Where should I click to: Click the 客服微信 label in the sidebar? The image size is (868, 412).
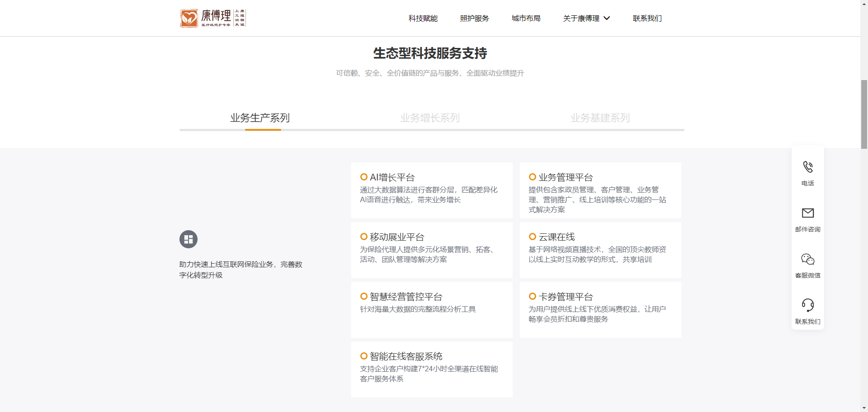(x=808, y=275)
